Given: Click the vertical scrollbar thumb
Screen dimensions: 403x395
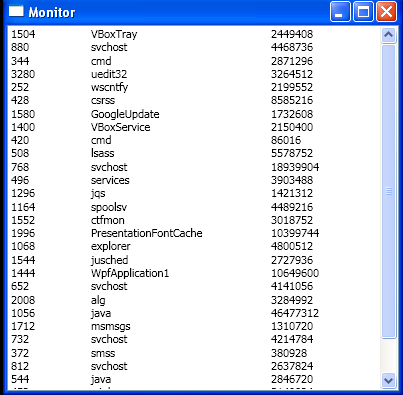Looking at the screenshot, I should 389,191.
